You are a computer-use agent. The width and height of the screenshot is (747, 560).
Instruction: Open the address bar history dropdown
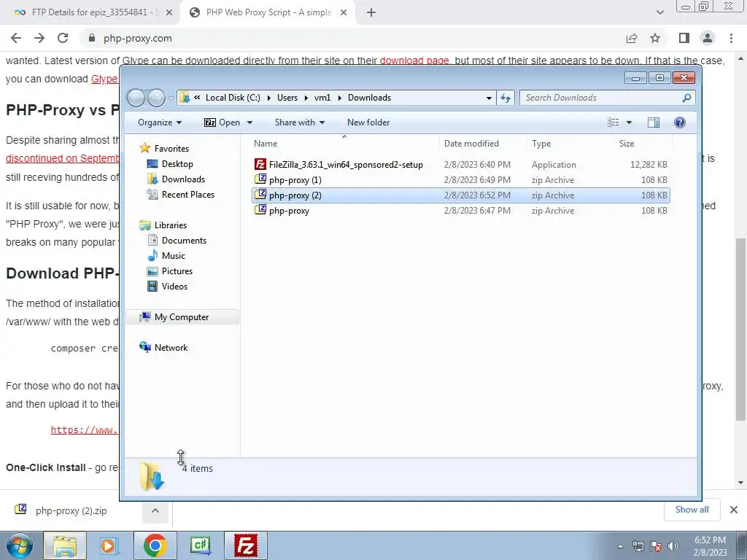pyautogui.click(x=489, y=98)
